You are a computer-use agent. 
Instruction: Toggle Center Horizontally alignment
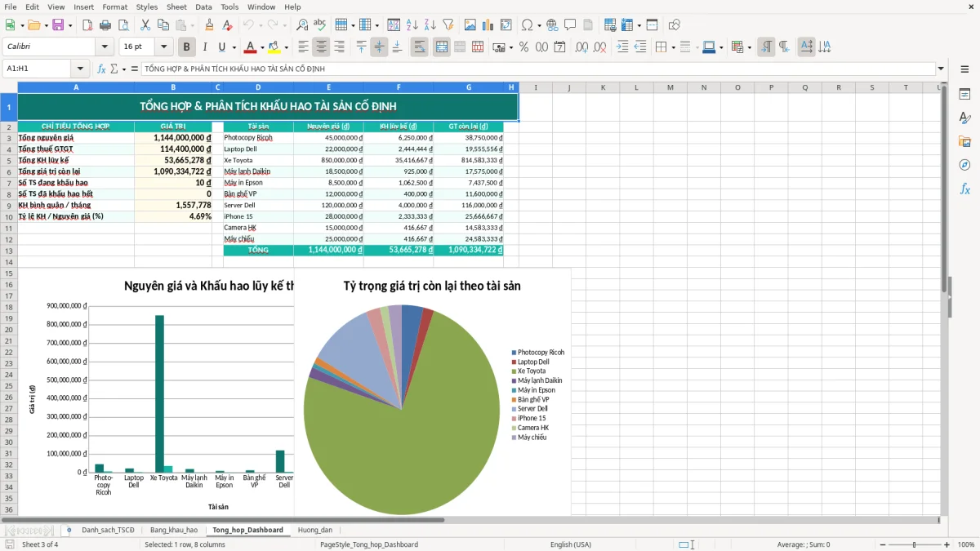click(x=321, y=47)
